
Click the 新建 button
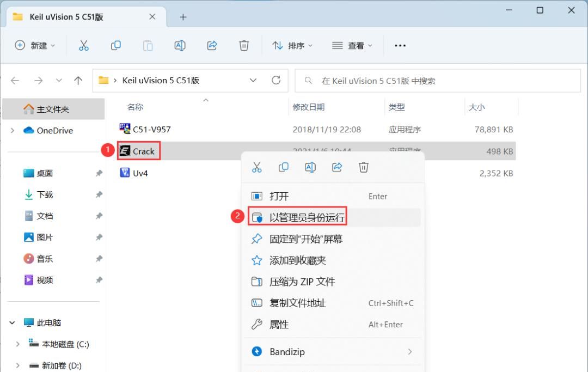(x=34, y=46)
